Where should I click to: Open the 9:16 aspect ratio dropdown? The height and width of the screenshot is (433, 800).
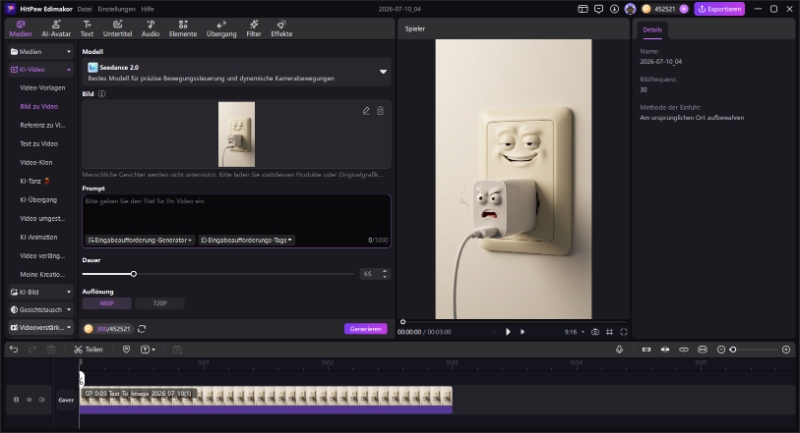pos(574,332)
